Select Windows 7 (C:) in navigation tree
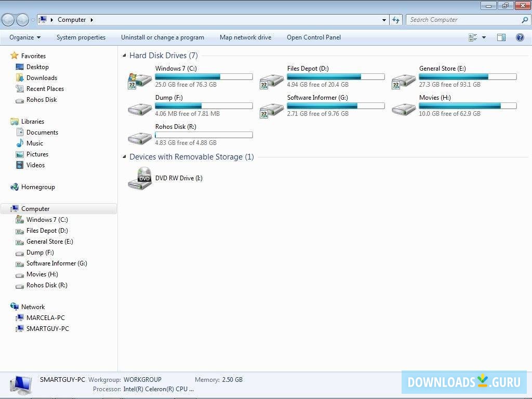Screen dimensions: 532x399 (47, 220)
